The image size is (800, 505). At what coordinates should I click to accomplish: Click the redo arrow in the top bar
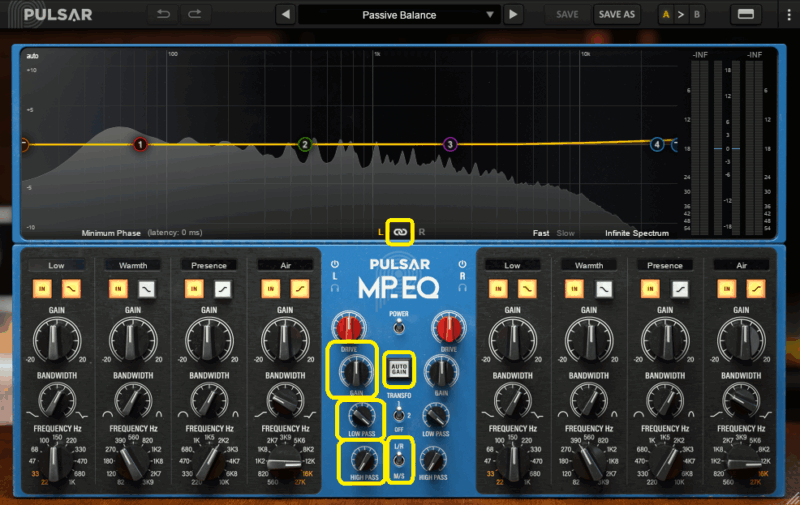click(194, 14)
